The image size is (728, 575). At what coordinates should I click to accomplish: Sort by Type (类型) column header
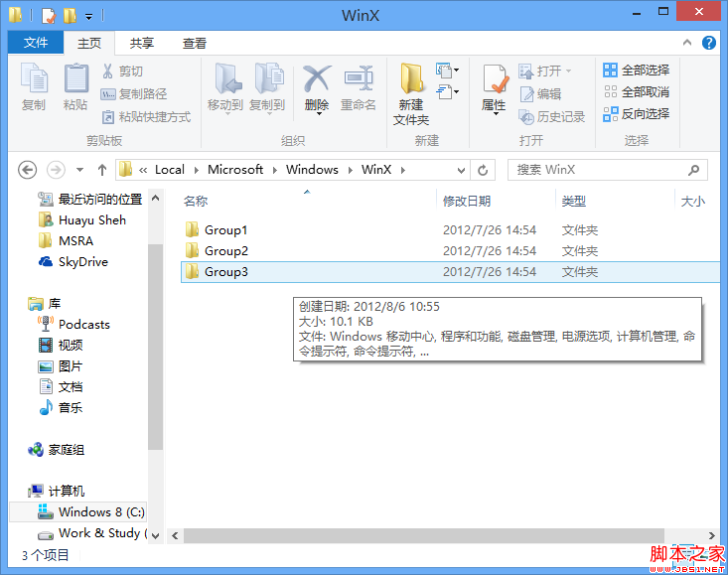[x=573, y=201]
